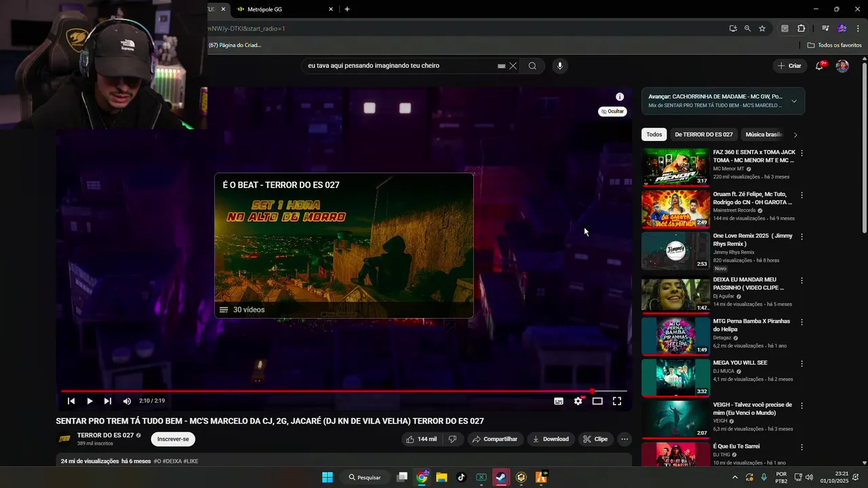This screenshot has height=488, width=868.
Task: Open options for DEIXA EU MANDAR video
Action: click(802, 281)
